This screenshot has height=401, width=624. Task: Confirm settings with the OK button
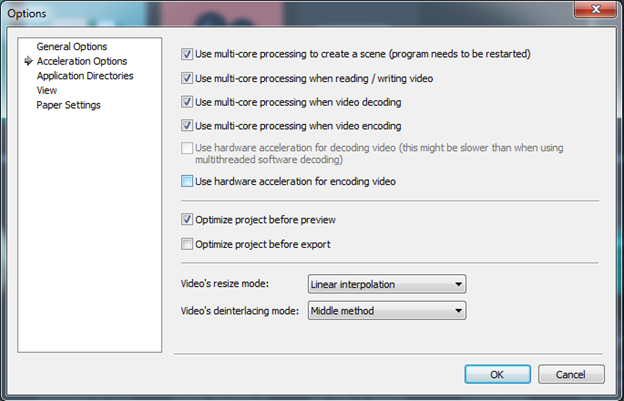[x=497, y=374]
